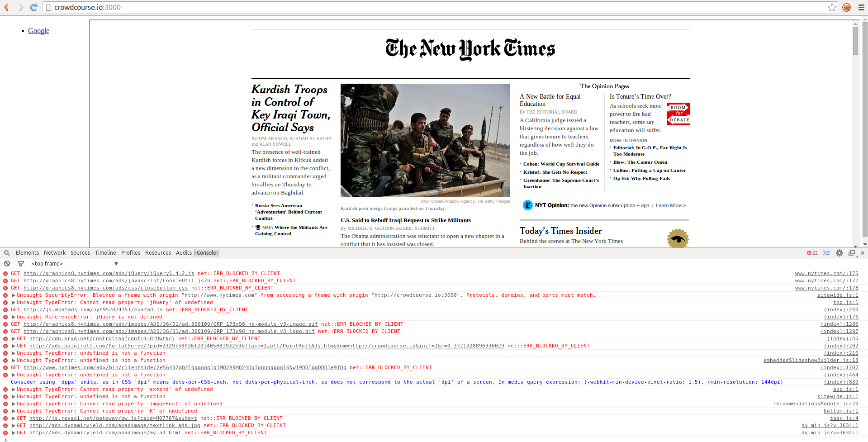Switch to the Audits tab
This screenshot has width=868, height=442.
(184, 253)
